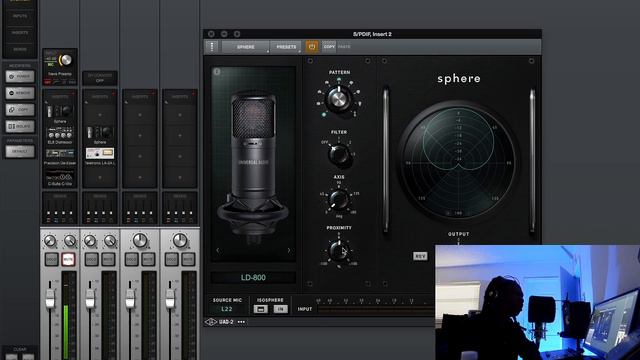
Task: Add plugin to second channel's top empty slot
Action: 100,115
